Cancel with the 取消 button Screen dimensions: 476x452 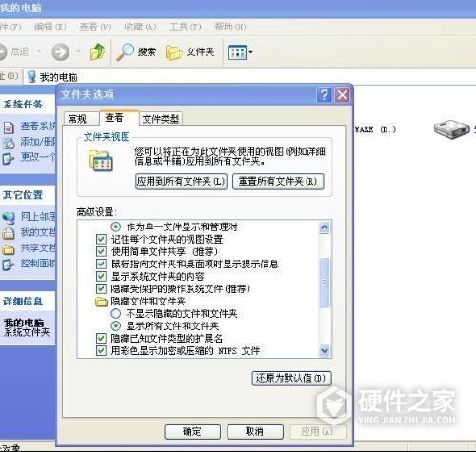[255, 432]
